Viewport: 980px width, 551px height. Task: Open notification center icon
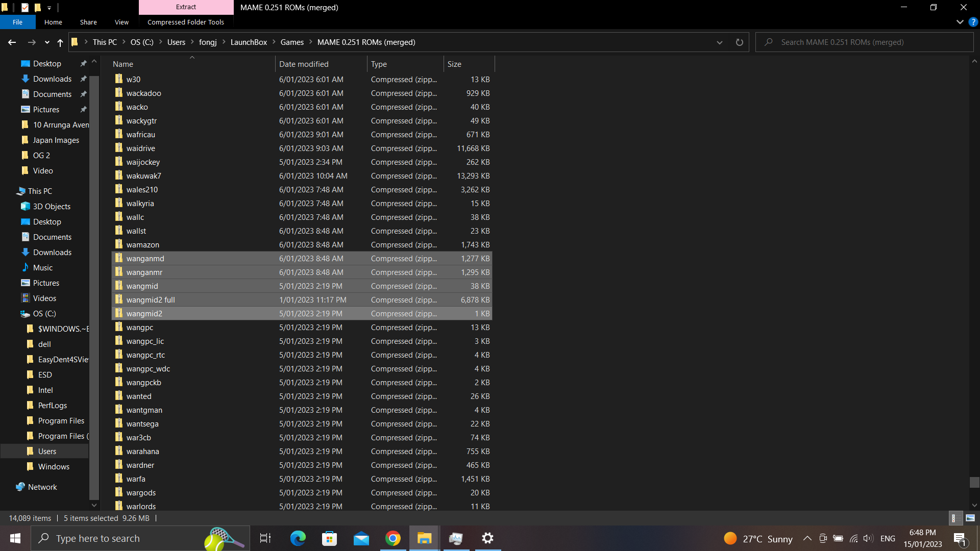960,538
